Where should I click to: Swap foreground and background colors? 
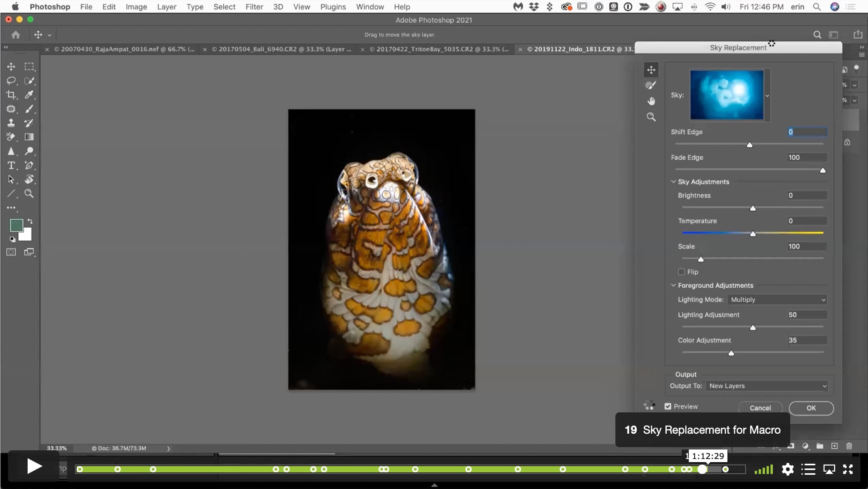(30, 221)
